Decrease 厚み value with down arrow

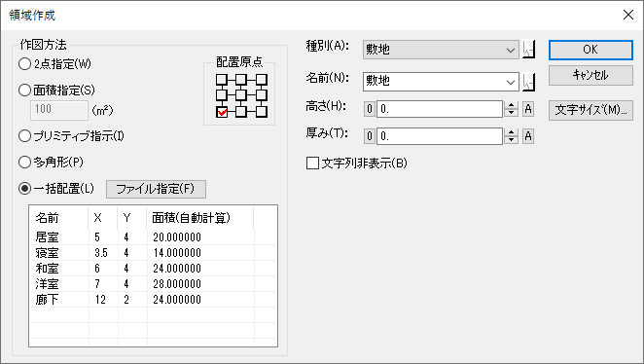(x=511, y=140)
